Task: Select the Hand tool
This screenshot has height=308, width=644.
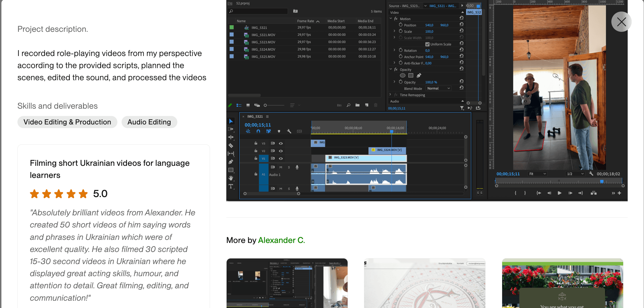Action: coord(231,178)
